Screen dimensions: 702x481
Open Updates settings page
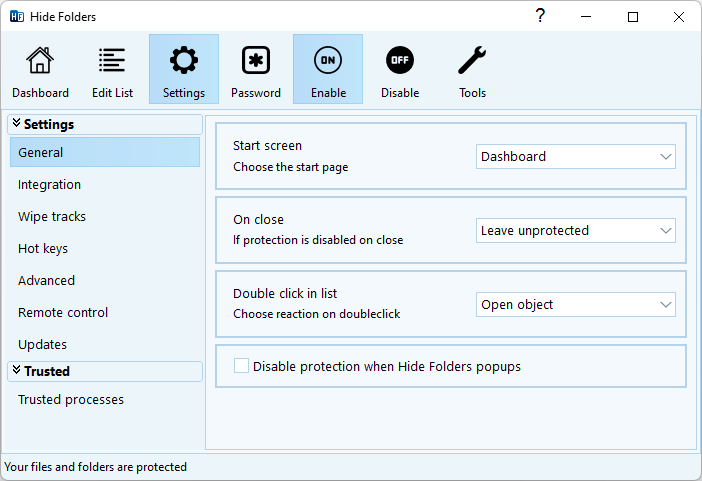[105, 344]
